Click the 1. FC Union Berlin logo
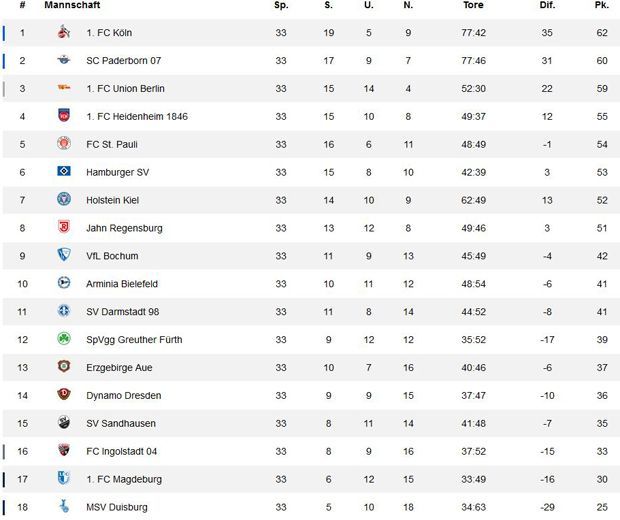Image resolution: width=620 pixels, height=520 pixels. (63, 89)
